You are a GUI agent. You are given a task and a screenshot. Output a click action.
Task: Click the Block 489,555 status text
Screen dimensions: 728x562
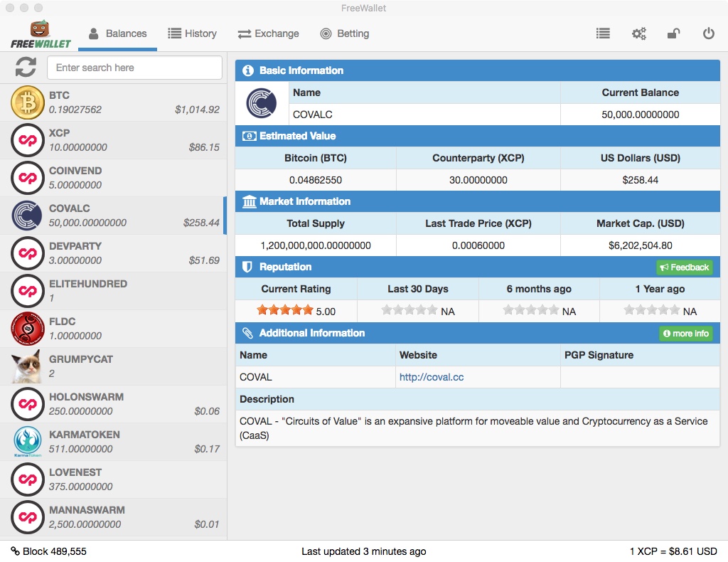point(54,551)
